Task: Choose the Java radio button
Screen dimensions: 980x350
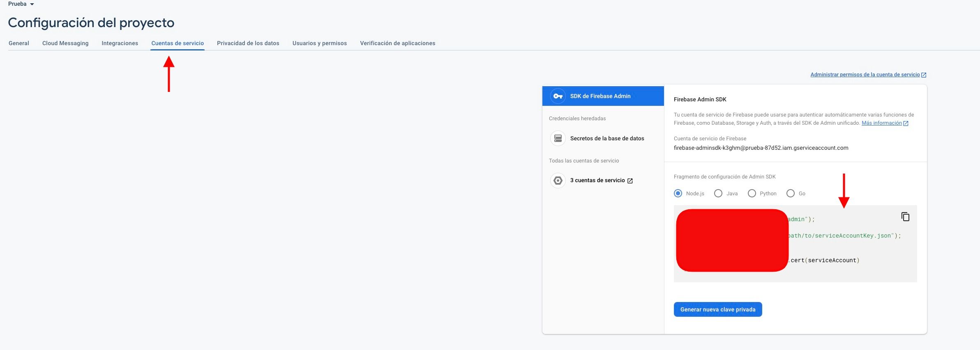Action: click(x=718, y=193)
